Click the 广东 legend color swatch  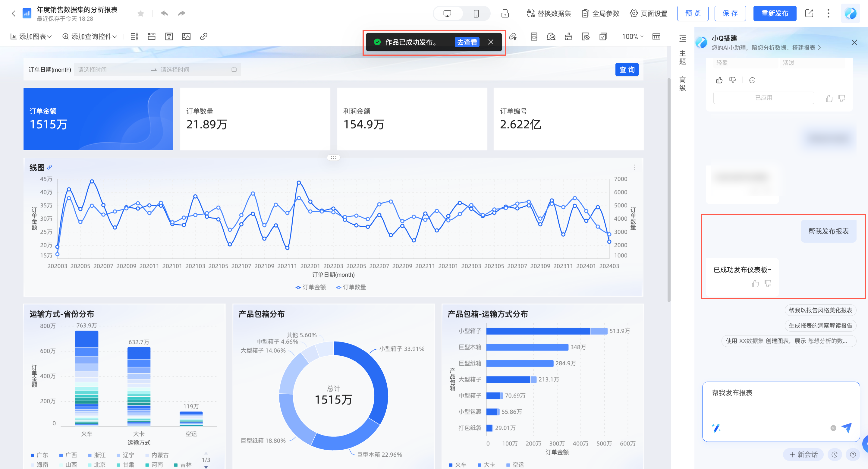pos(32,455)
